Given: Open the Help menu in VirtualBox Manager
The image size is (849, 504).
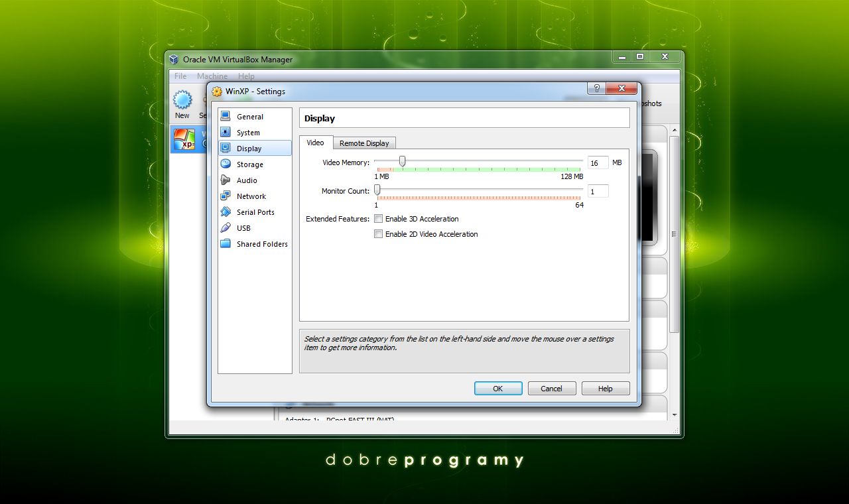Looking at the screenshot, I should pyautogui.click(x=246, y=76).
